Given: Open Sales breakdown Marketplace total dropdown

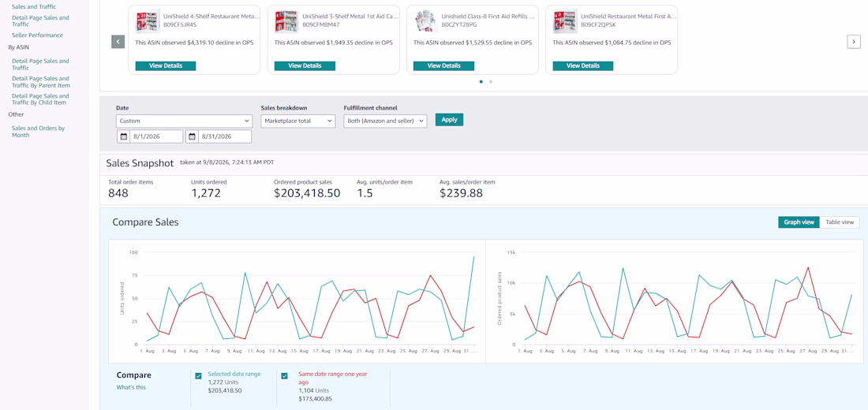Looking at the screenshot, I should 297,121.
